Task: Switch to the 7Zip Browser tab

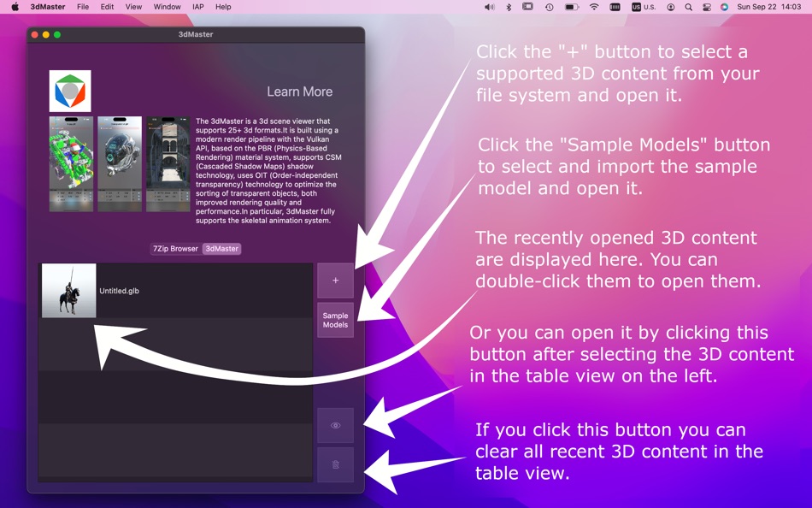Action: pyautogui.click(x=175, y=249)
